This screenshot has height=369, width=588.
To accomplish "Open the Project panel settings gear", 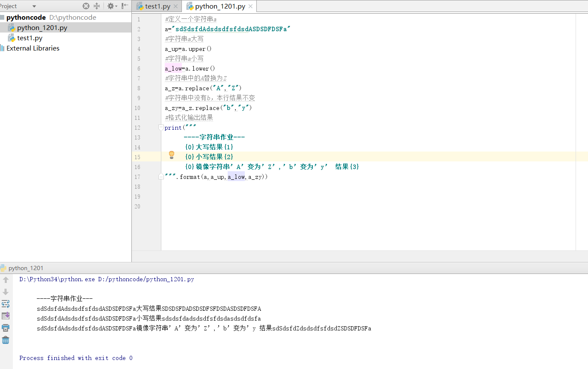I will coord(110,6).
